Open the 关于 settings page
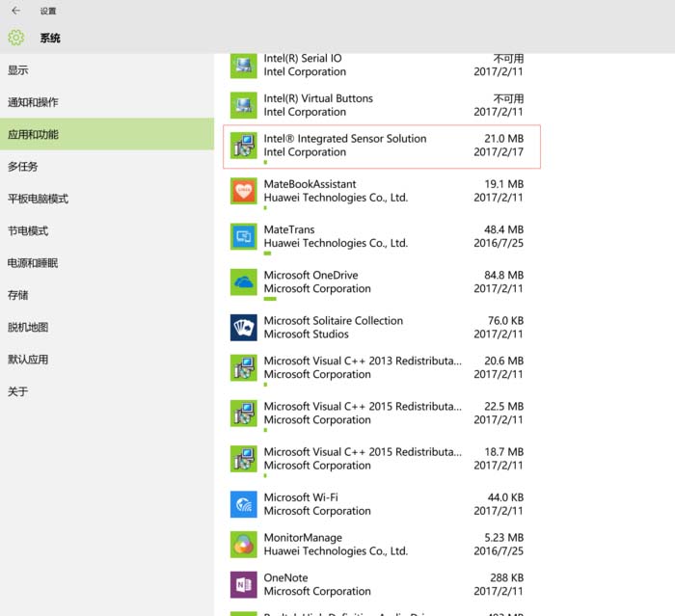Image resolution: width=675 pixels, height=616 pixels. click(x=107, y=391)
